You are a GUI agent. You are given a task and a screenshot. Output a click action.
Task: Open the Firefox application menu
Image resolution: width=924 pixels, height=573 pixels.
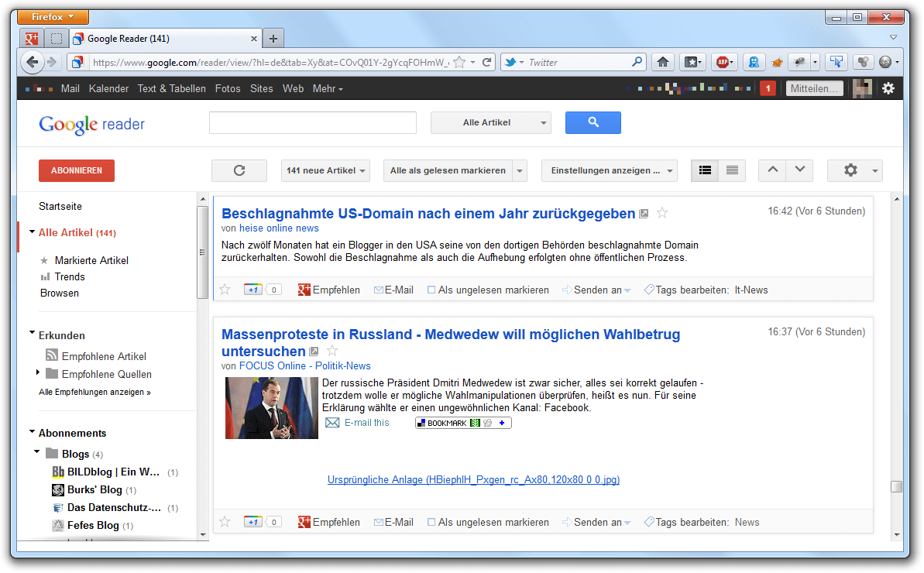[53, 16]
